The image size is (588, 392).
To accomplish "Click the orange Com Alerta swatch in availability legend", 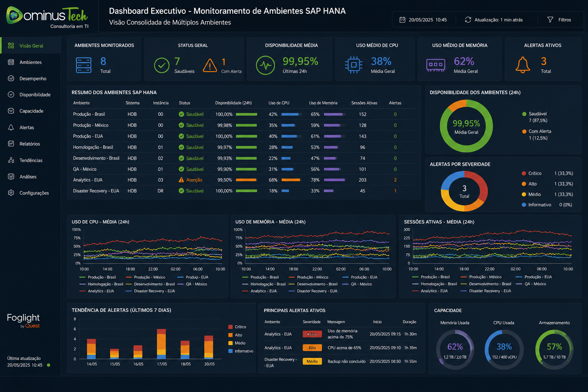I will tap(524, 131).
